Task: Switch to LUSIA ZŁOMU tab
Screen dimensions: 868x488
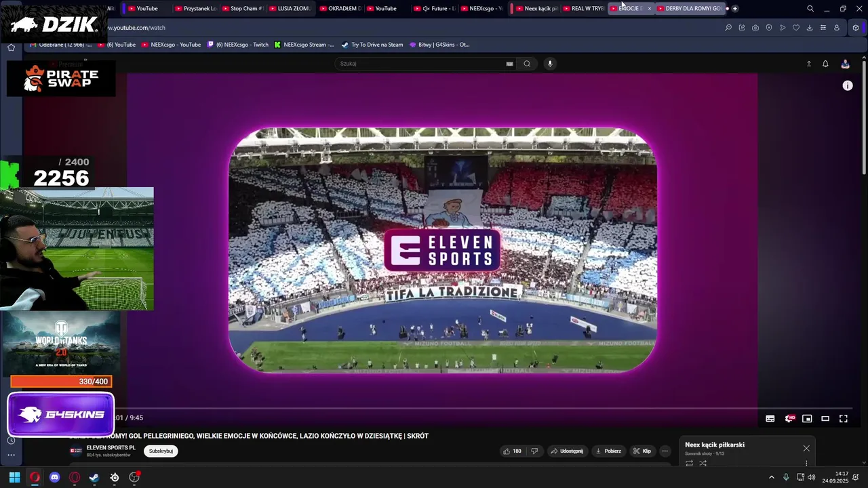Action: click(290, 9)
